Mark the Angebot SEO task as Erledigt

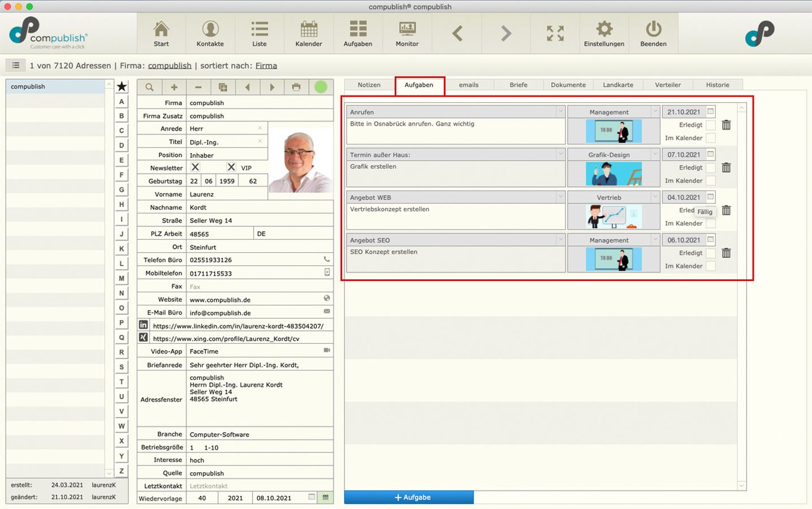pos(711,253)
